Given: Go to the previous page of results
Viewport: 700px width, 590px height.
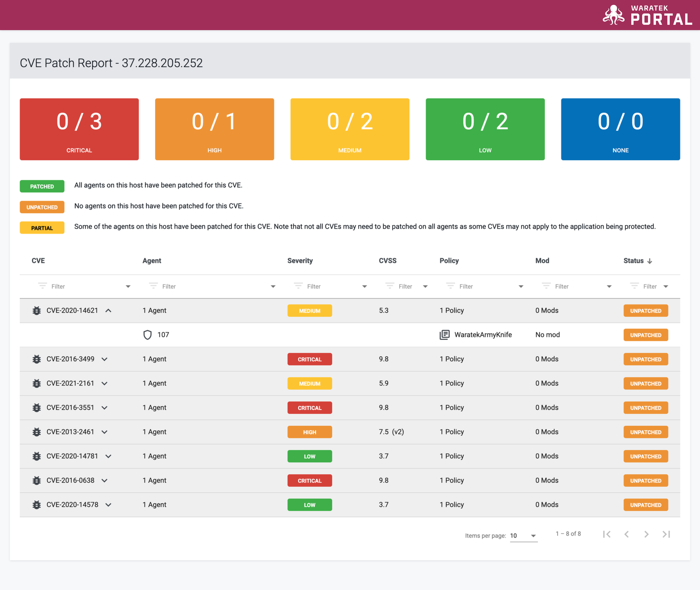Looking at the screenshot, I should pyautogui.click(x=626, y=534).
